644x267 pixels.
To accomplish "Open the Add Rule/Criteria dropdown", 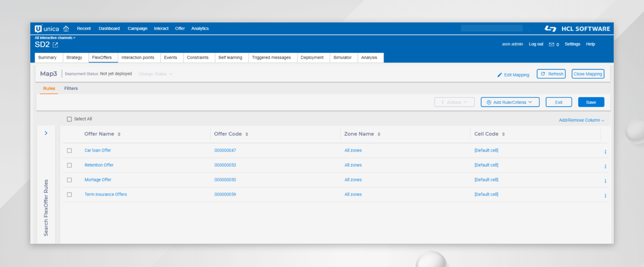I will click(510, 102).
